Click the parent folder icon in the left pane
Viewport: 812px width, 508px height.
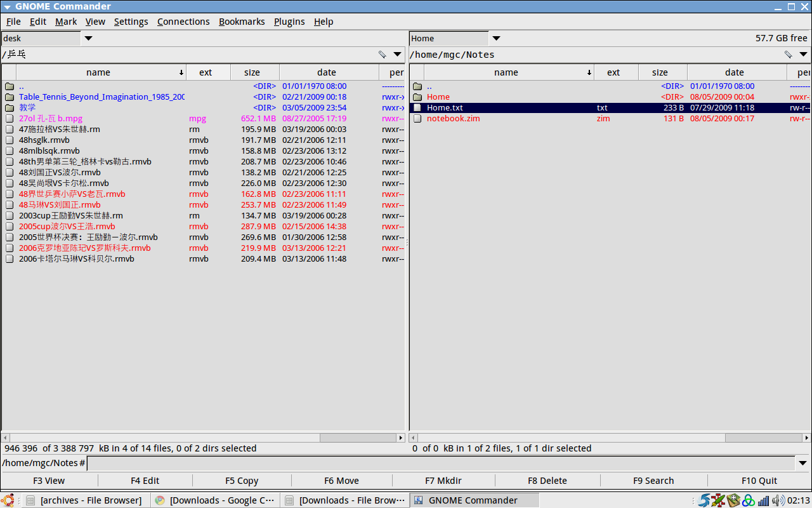[x=10, y=86]
